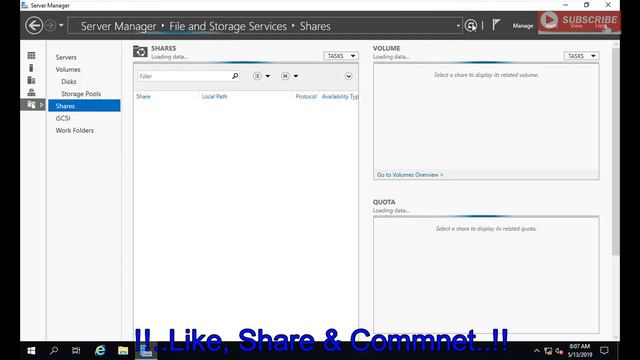
Task: Expand the address bar dropdown arrow
Action: point(458,26)
